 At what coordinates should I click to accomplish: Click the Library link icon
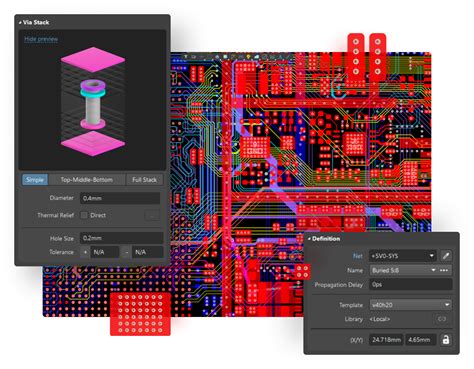[x=442, y=319]
